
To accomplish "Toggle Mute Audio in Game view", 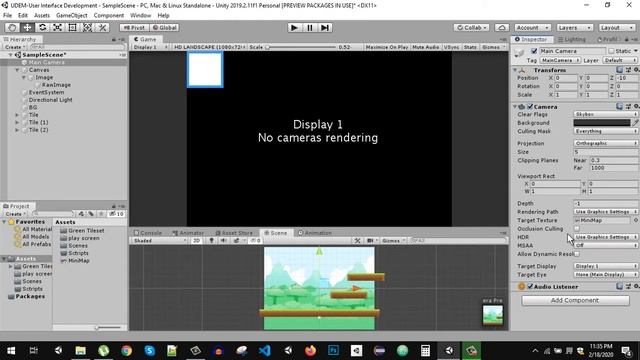I will click(x=425, y=47).
